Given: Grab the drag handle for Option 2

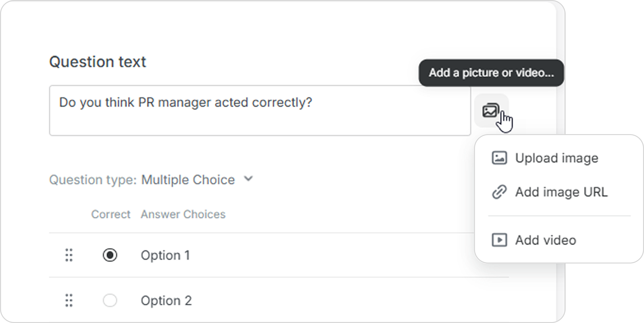Looking at the screenshot, I should tap(69, 300).
